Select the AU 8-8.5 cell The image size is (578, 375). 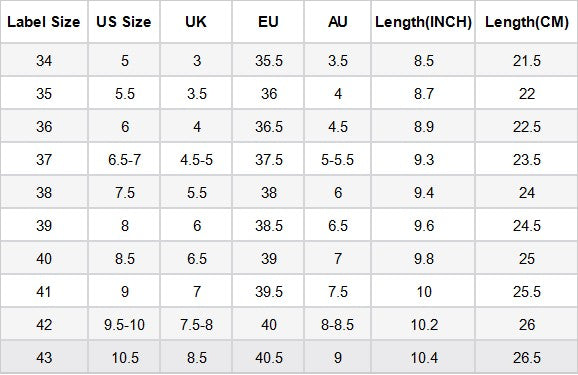[338, 324]
